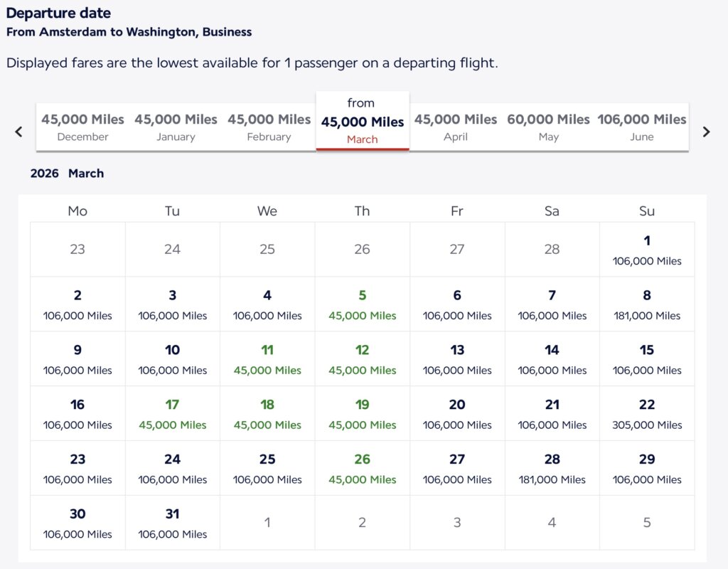Select March 17 departure date
Screen dimensions: 728x569
coord(172,414)
